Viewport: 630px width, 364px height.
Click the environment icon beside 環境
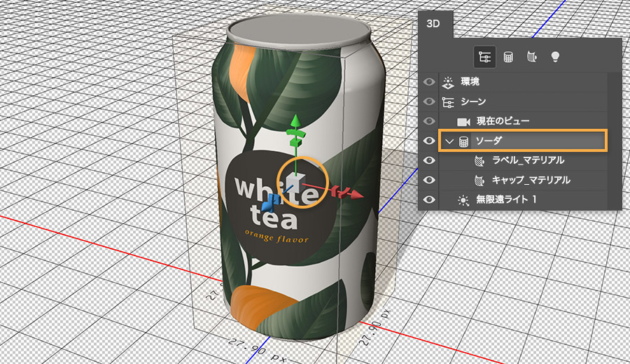point(448,82)
